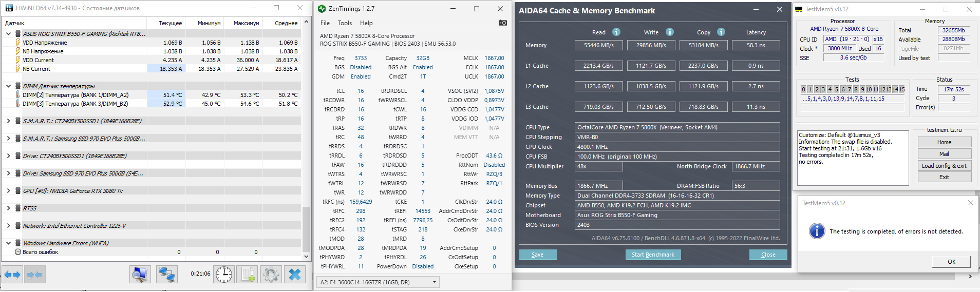Click Load config & exit in TestMem5

[x=944, y=166]
